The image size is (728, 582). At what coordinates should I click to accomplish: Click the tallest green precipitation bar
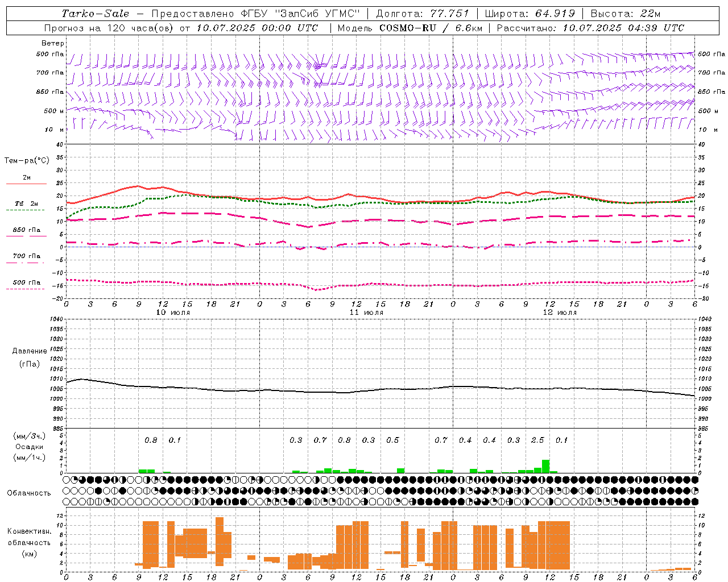[546, 466]
